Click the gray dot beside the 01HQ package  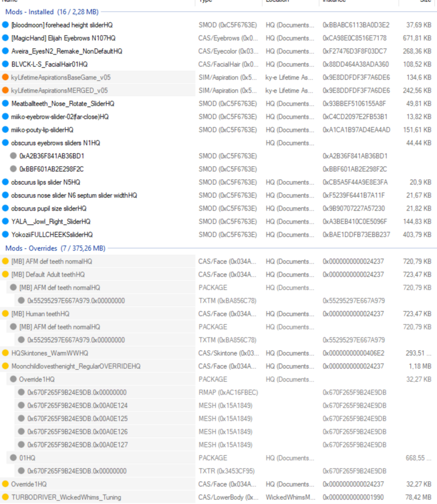[x=13, y=458]
